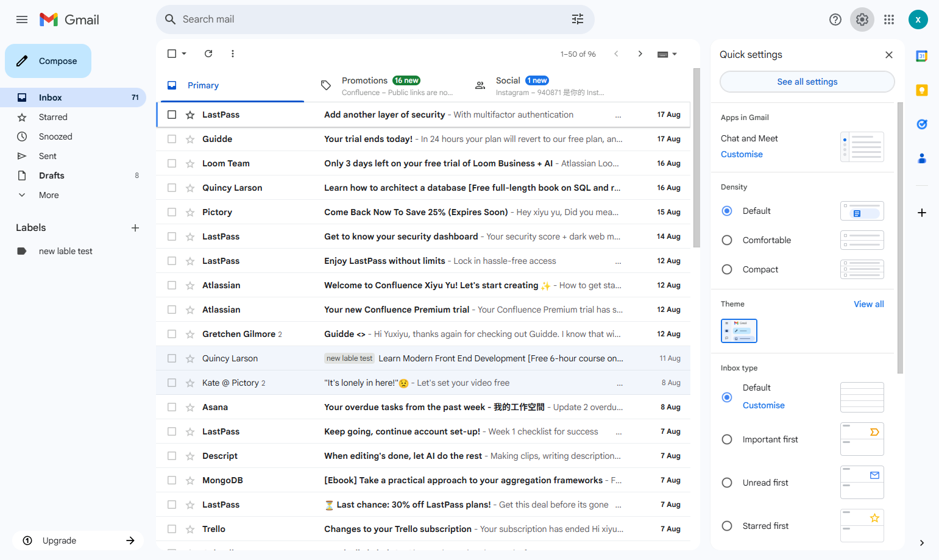Image resolution: width=939 pixels, height=560 pixels.
Task: Open Google Keep side panel icon
Action: [922, 90]
